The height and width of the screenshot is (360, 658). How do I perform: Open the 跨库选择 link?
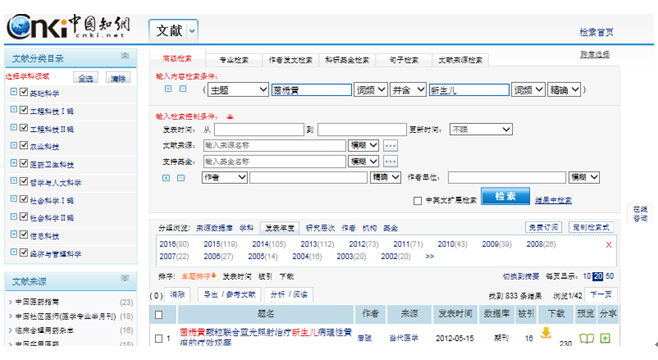click(595, 54)
